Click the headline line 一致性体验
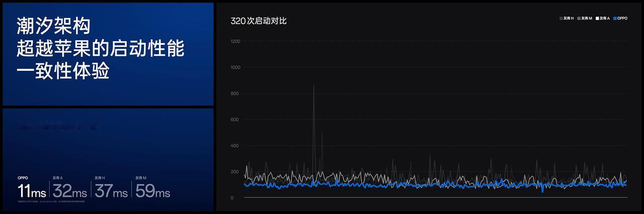This screenshot has width=644, height=214. pyautogui.click(x=63, y=71)
